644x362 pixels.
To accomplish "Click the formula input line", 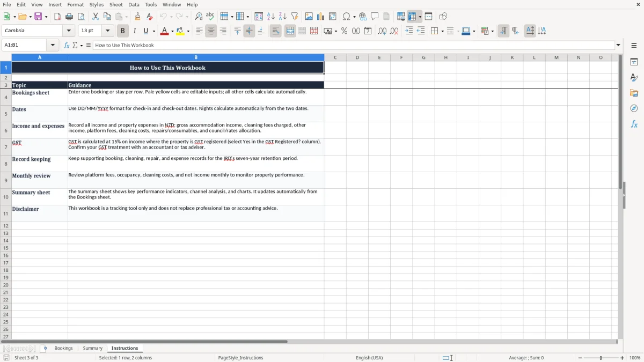I will pyautogui.click(x=354, y=46).
